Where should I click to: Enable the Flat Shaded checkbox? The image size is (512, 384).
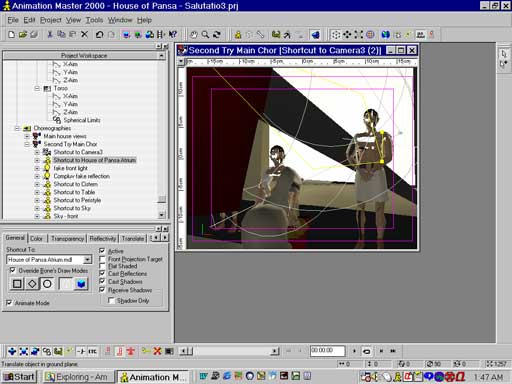102,266
